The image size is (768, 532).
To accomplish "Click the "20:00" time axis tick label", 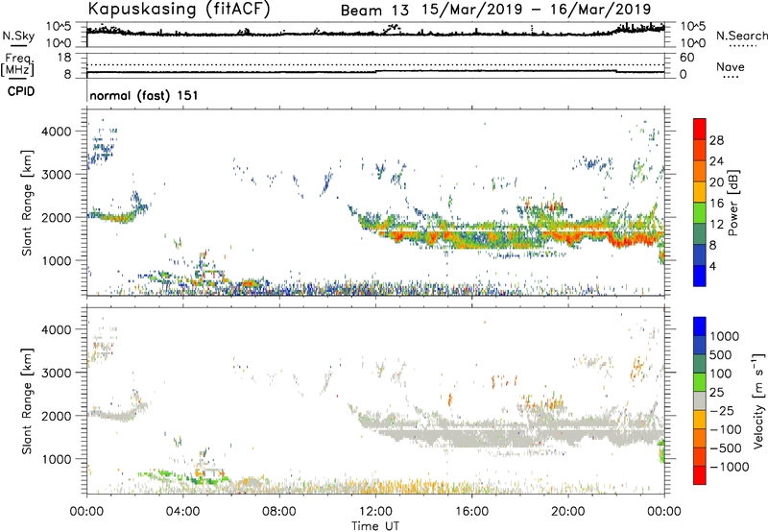I will tap(568, 512).
